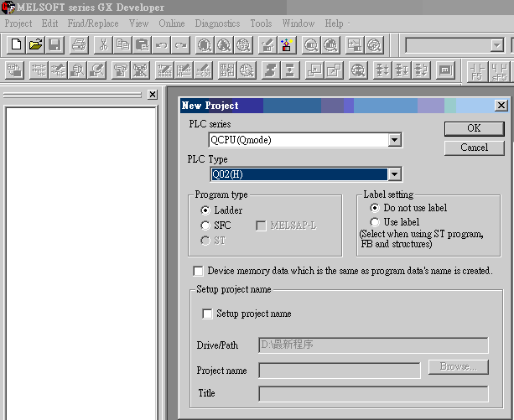This screenshot has width=514, height=420.
Task: Choose the Use label option
Action: [x=374, y=222]
